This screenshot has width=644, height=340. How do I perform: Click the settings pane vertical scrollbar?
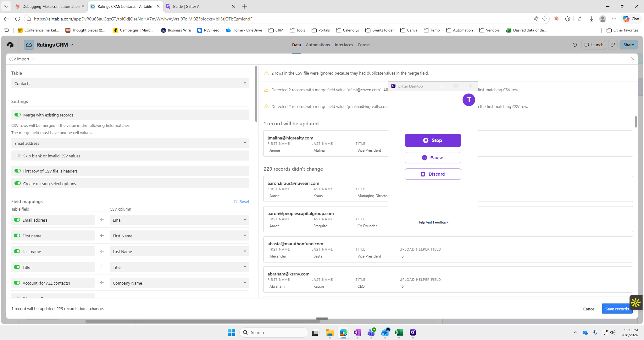coord(256,94)
